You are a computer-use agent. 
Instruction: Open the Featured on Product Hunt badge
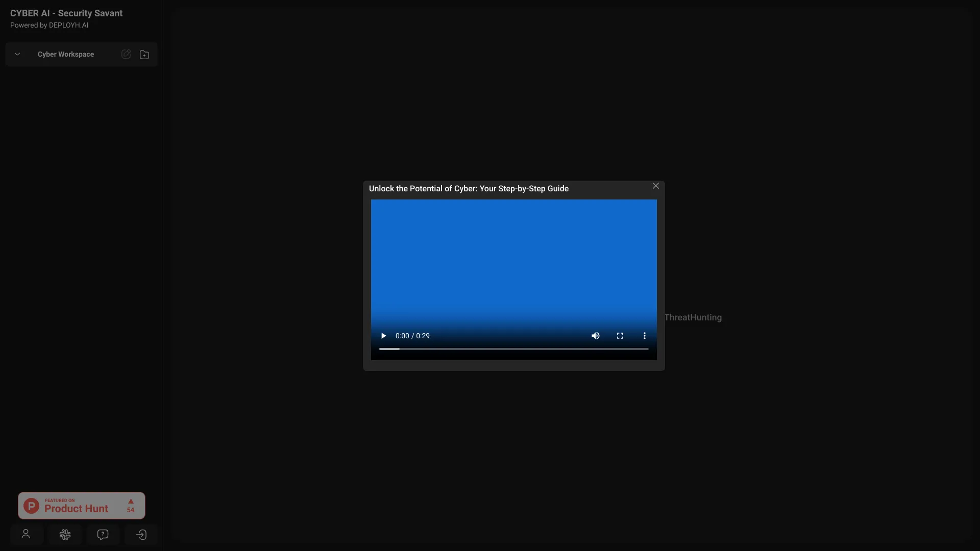pos(76,506)
